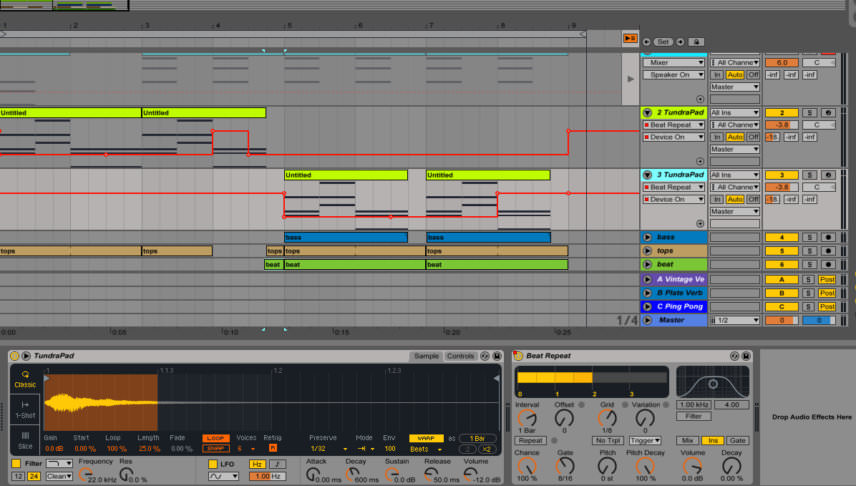Screen dimensions: 856x486
Task: Arm the tops track for recording
Action: pyautogui.click(x=828, y=251)
